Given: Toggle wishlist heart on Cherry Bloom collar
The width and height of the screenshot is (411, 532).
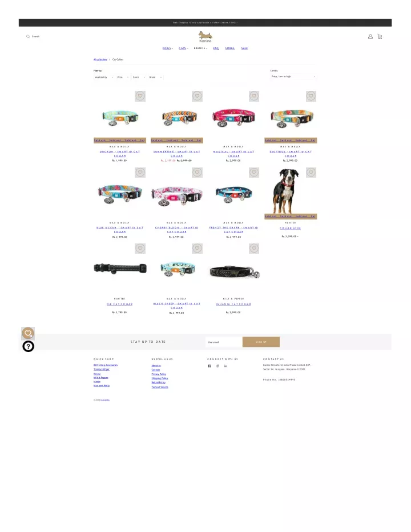Looking at the screenshot, I should coord(197,173).
